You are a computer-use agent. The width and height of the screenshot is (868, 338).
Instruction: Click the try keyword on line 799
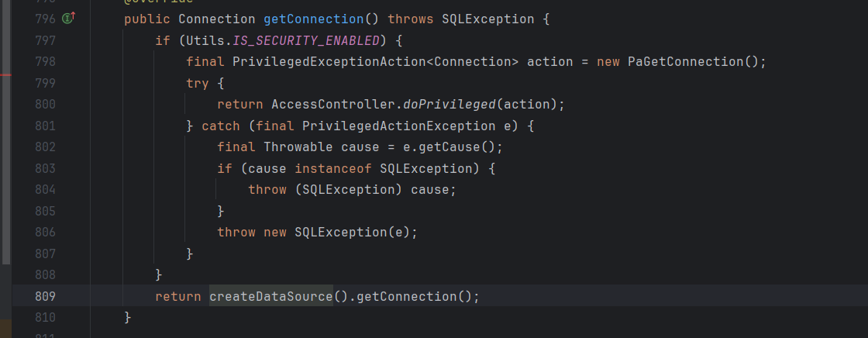(197, 83)
